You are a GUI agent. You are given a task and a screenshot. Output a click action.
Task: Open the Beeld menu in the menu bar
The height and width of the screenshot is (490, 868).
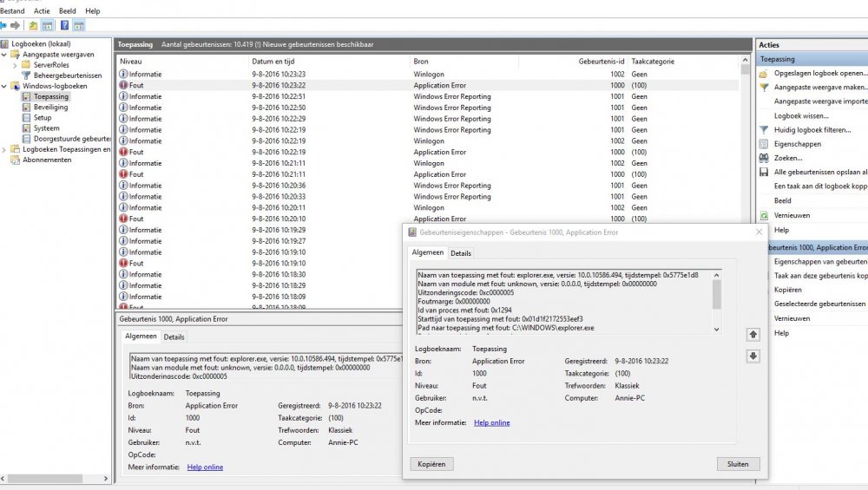pos(67,11)
